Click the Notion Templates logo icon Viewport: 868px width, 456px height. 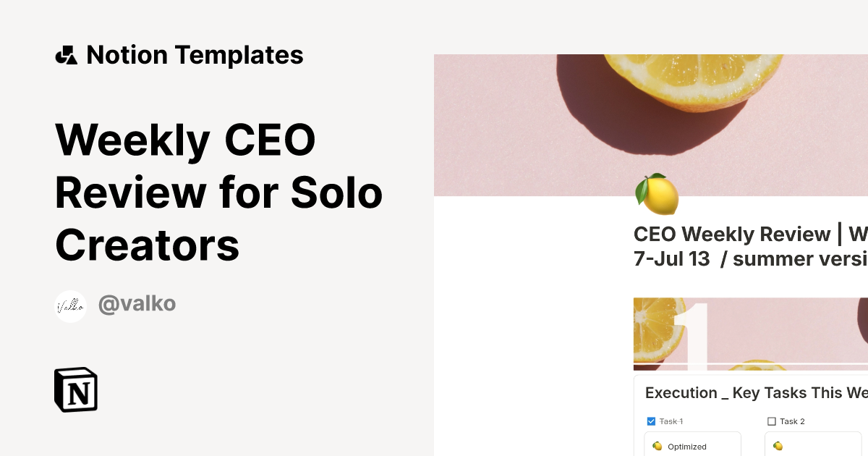66,54
